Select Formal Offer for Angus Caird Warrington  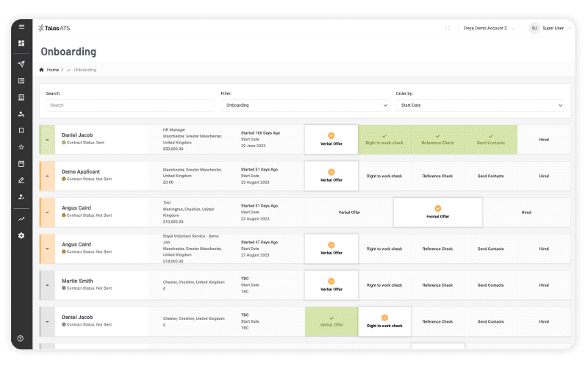[437, 213]
